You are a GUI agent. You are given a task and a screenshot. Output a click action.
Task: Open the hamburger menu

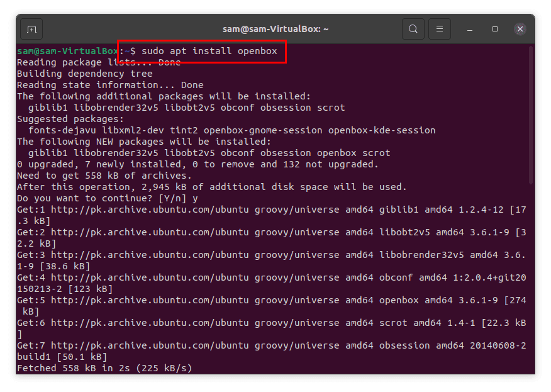click(x=439, y=28)
